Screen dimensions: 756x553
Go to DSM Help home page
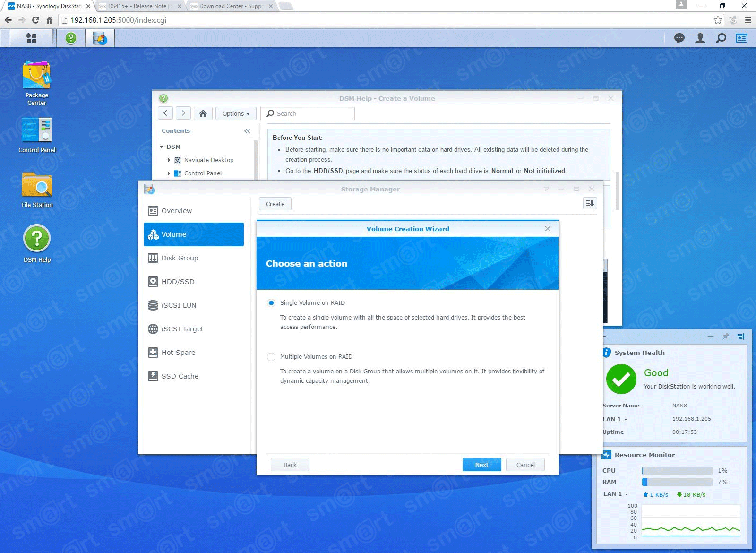[x=203, y=113]
